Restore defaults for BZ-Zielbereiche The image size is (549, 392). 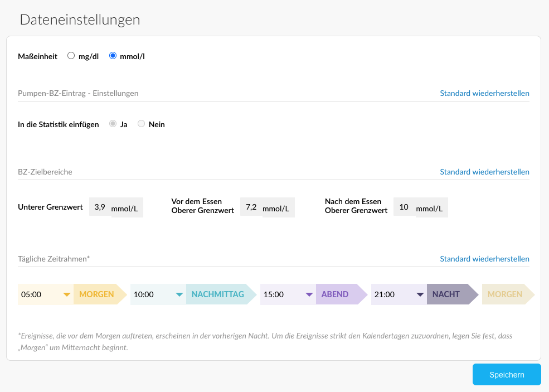[484, 172]
